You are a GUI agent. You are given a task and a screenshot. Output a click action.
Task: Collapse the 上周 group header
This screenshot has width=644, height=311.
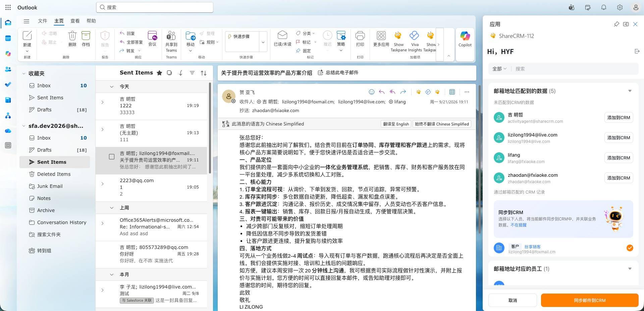(x=112, y=208)
